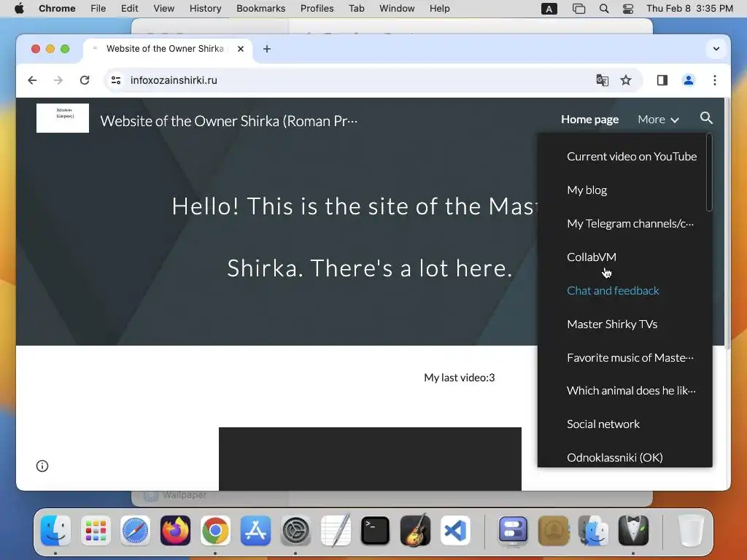
Task: Open Master Shirky TVs page
Action: (x=612, y=324)
